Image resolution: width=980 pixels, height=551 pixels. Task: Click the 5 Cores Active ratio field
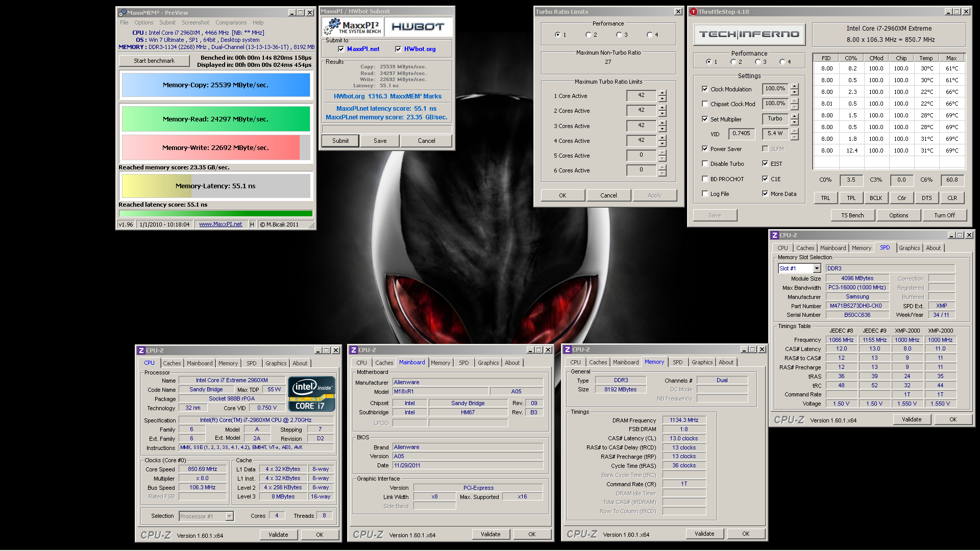click(641, 155)
